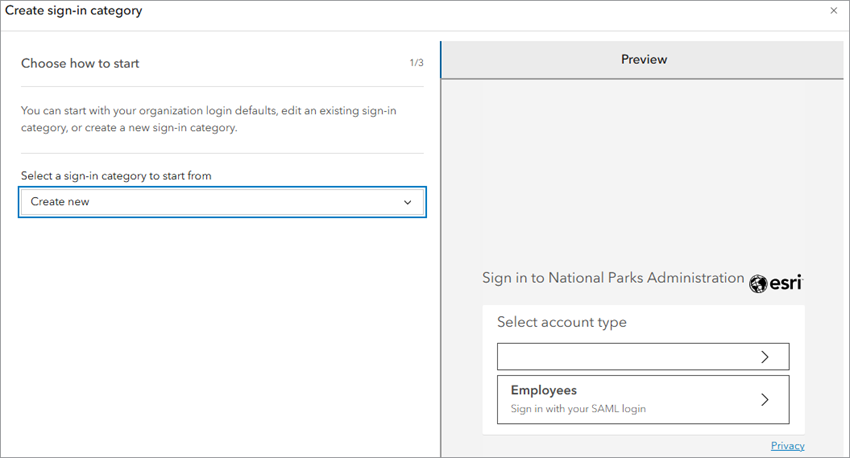Click the 'Create sign-in category' dialog title
Screen dimensions: 850x458
coord(73,11)
